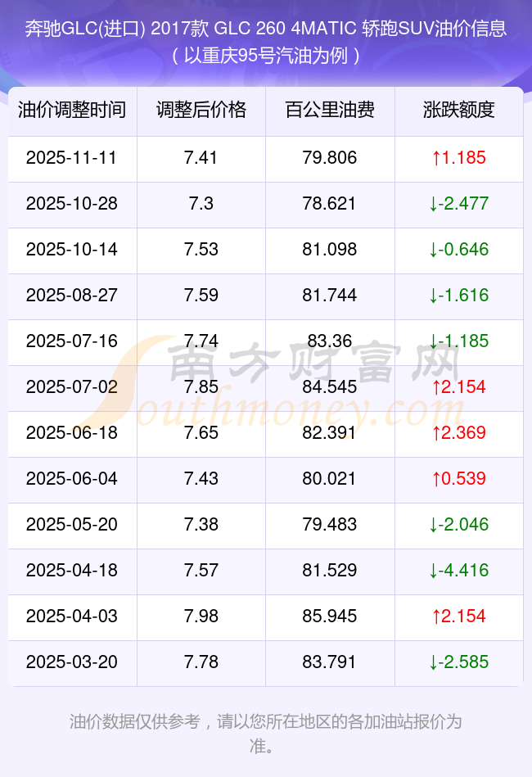Click the 油价调整时间 column header

click(72, 111)
